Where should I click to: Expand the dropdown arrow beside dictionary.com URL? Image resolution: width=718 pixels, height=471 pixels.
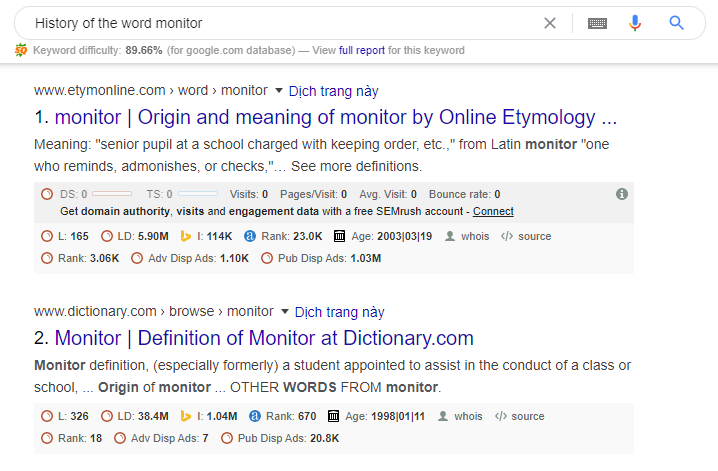click(284, 312)
